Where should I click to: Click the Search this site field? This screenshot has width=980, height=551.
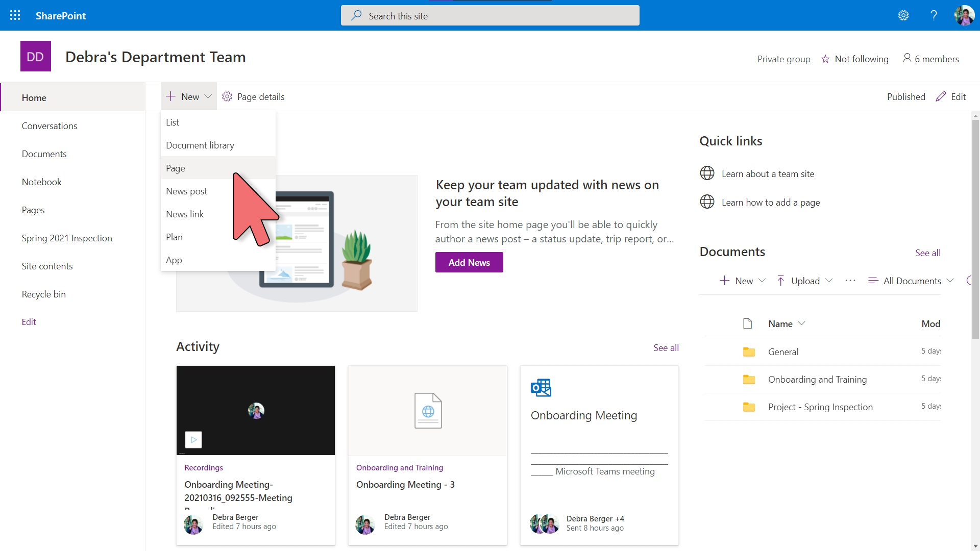click(490, 15)
